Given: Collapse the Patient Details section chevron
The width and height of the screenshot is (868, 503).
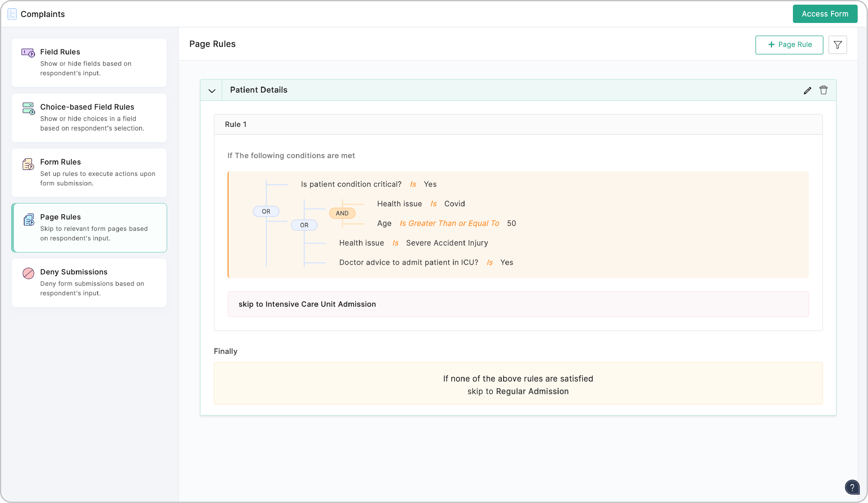Looking at the screenshot, I should (212, 91).
